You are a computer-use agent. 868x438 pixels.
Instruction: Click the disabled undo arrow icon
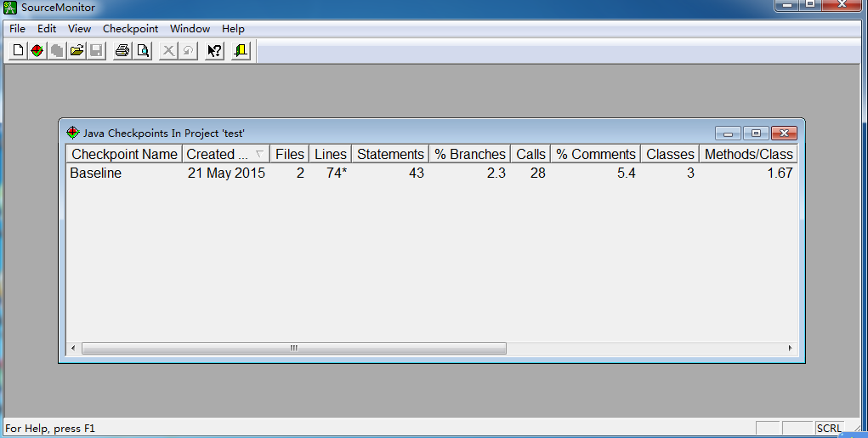tap(188, 51)
